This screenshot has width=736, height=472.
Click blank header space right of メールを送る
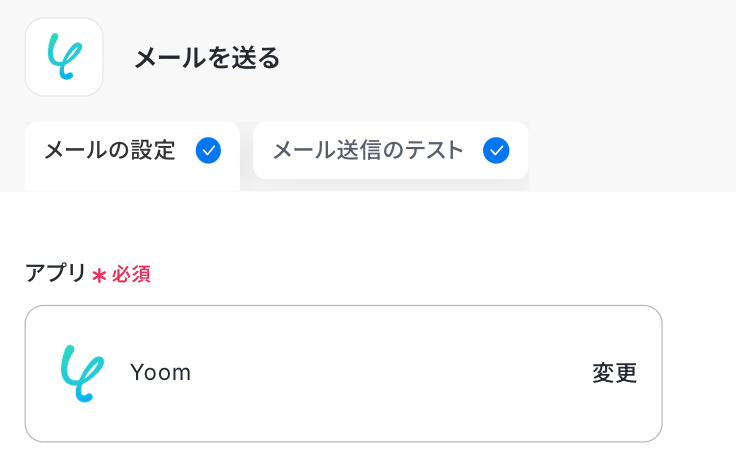click(500, 58)
